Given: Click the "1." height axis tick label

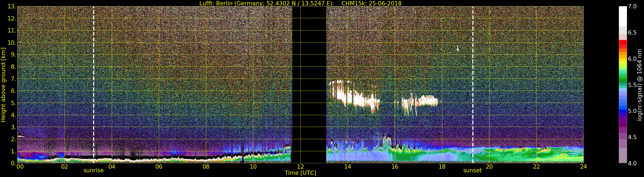Looking at the screenshot, I should [14, 151].
